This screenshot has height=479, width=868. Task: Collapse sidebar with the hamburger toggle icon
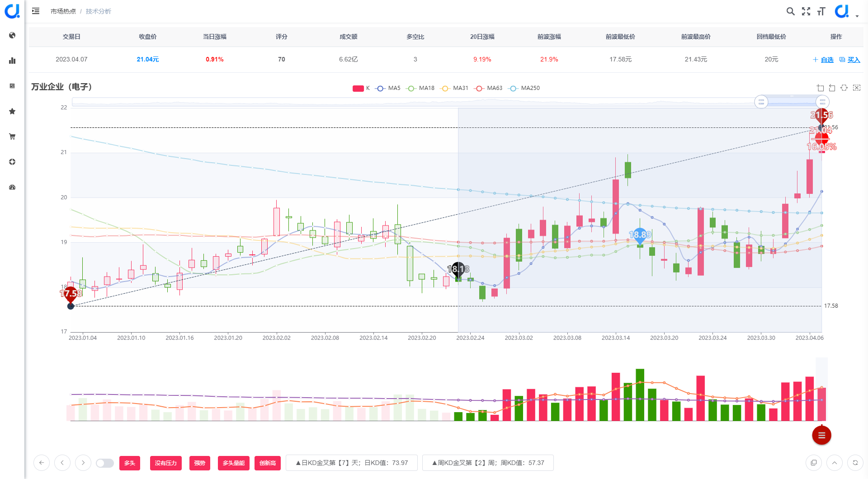tap(36, 11)
